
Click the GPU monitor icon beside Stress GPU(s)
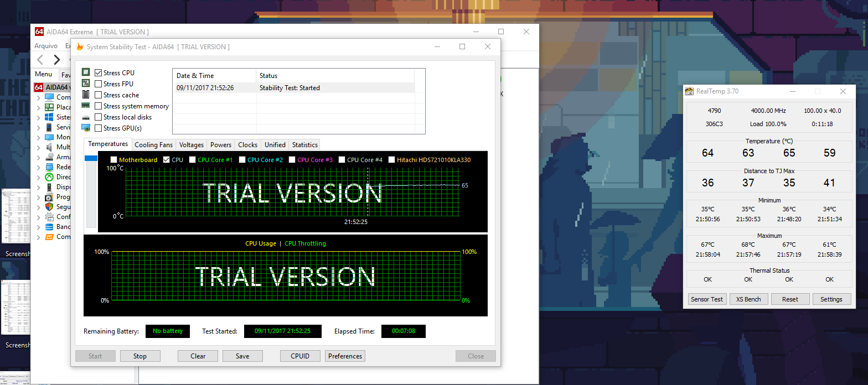pos(86,128)
